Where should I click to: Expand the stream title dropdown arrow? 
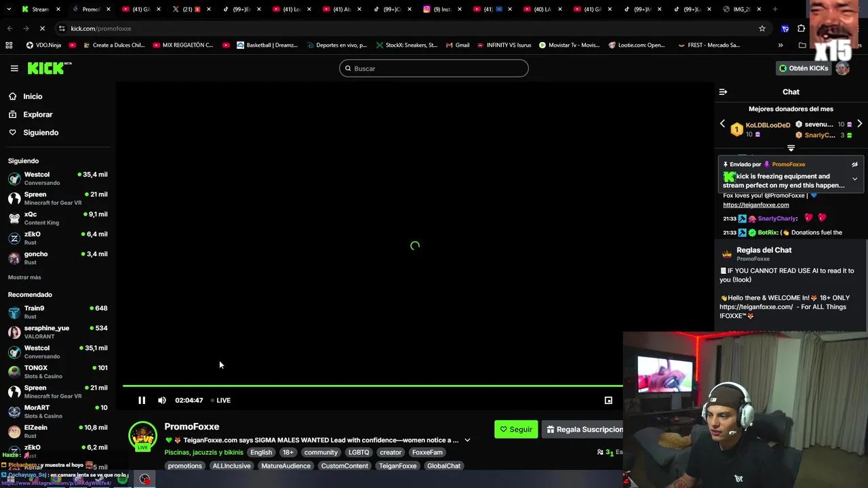point(467,441)
